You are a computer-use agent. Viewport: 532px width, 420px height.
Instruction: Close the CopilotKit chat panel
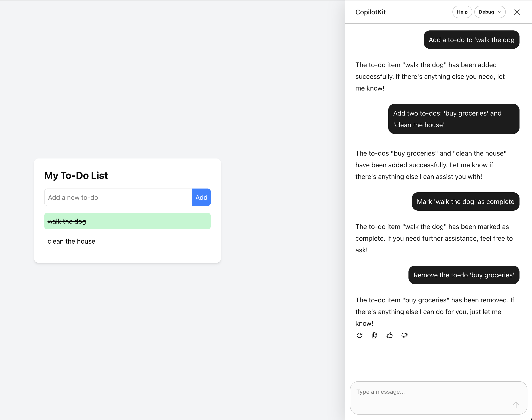pyautogui.click(x=517, y=12)
